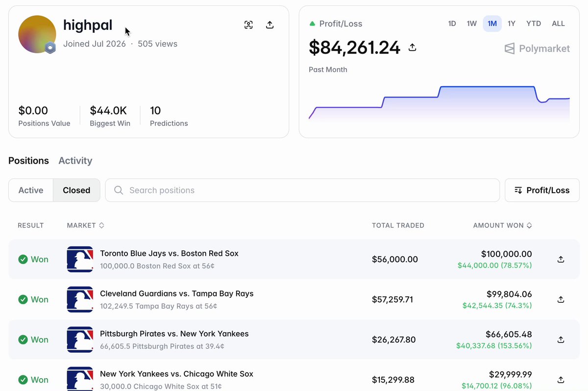
Task: Open Toronto Blue Jays vs. Boston Red Sox market
Action: point(169,253)
